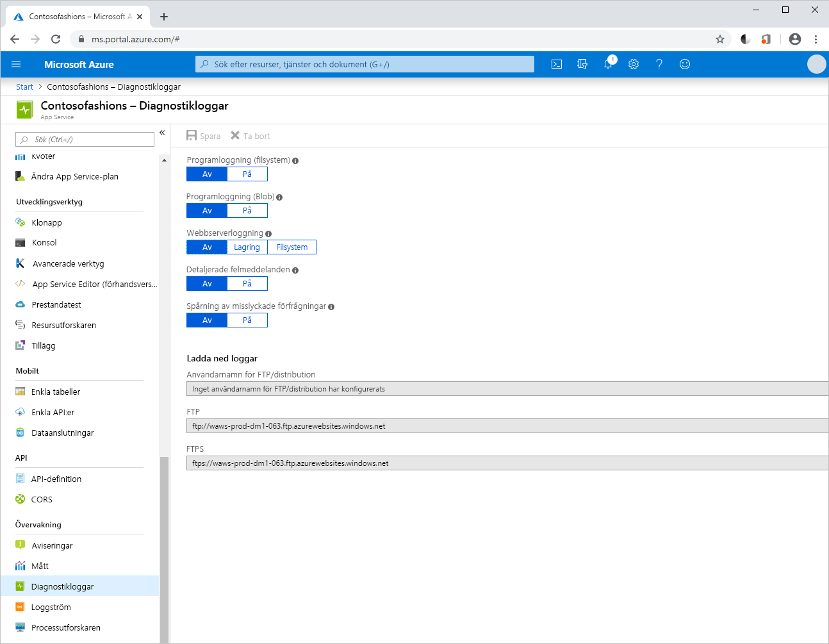
Task: Set Programloggning (Blob) to Av
Action: click(207, 211)
